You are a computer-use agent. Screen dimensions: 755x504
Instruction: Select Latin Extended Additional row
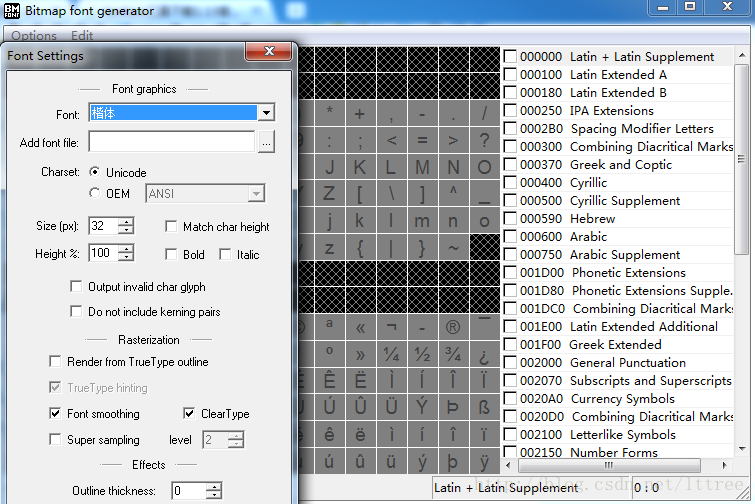[x=618, y=326]
